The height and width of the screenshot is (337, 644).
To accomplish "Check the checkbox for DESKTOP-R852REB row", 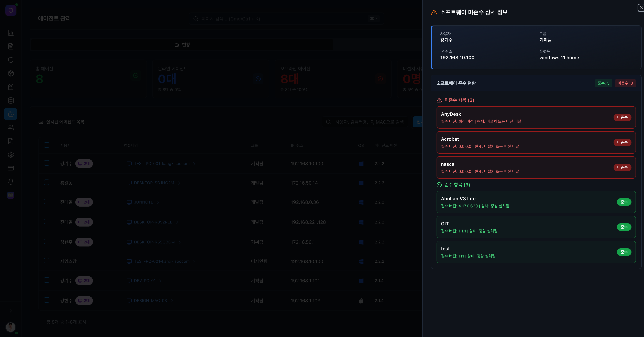I will click(x=47, y=221).
